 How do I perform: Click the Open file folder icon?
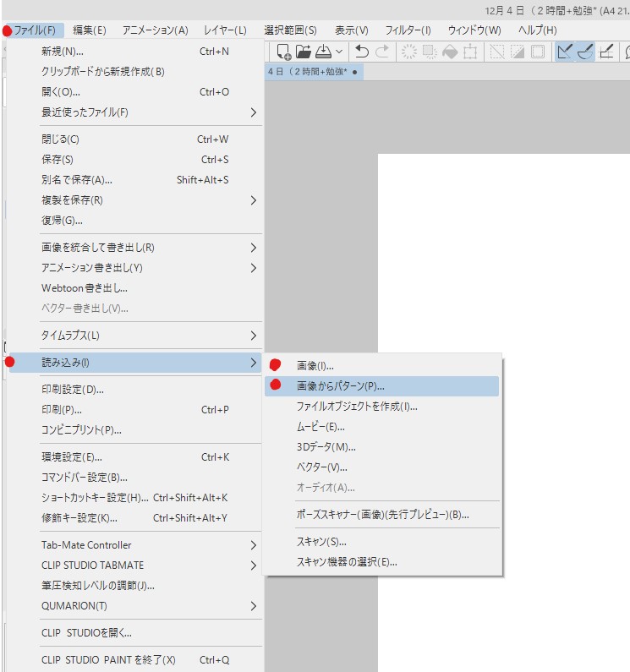(304, 52)
